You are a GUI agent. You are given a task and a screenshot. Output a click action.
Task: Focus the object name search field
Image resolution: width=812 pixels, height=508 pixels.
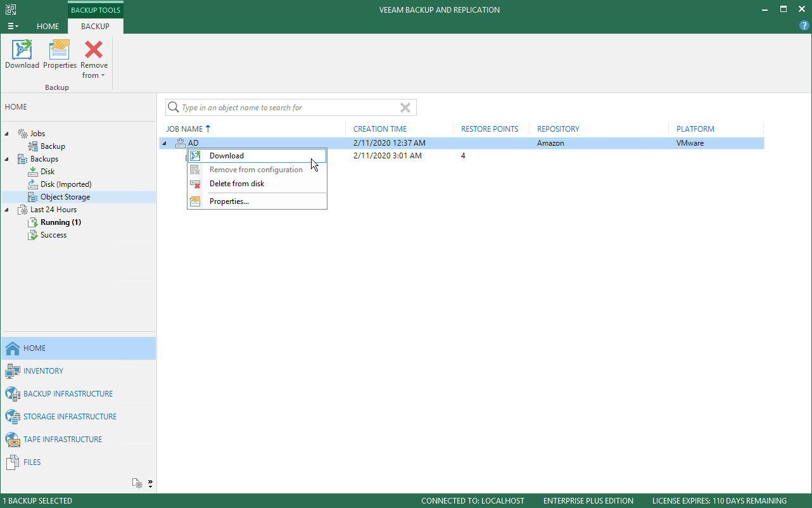click(291, 108)
